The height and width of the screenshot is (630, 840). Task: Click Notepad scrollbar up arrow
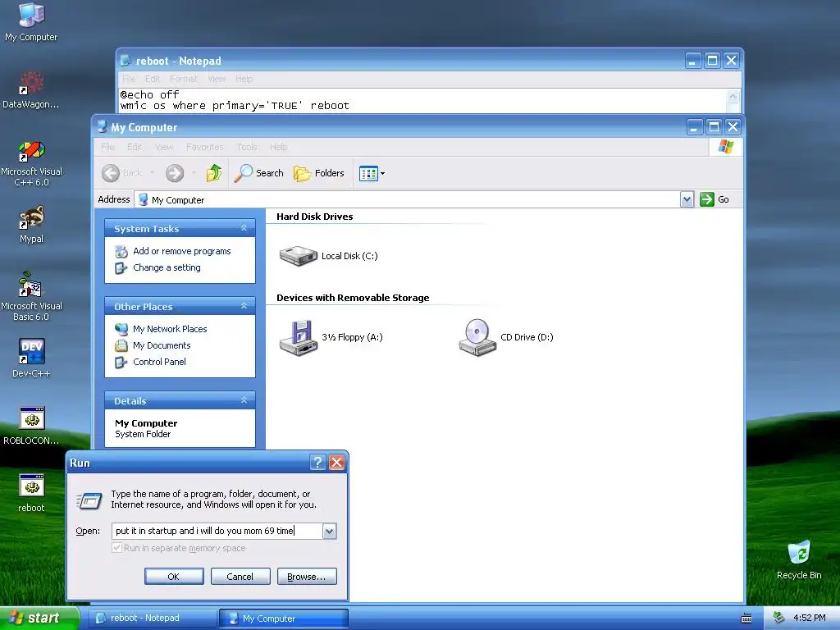click(x=733, y=97)
